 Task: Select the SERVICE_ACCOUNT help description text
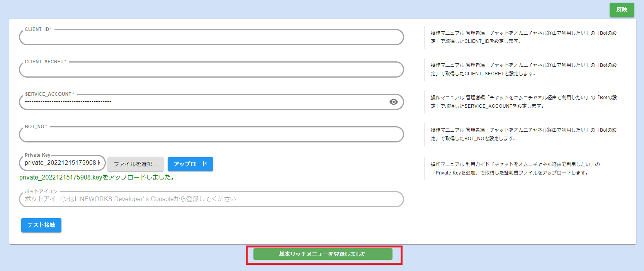(x=523, y=102)
